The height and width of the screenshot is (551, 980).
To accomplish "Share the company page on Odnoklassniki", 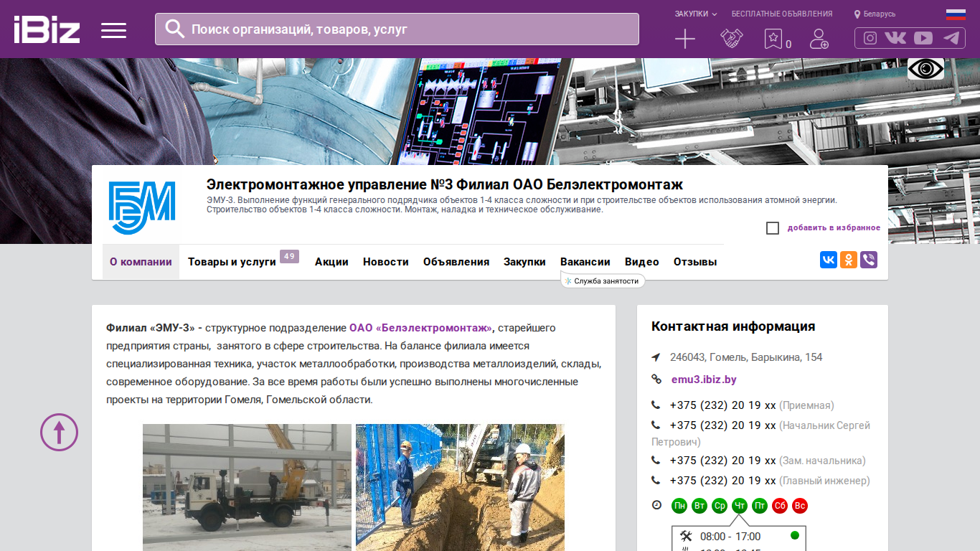I will click(x=849, y=260).
